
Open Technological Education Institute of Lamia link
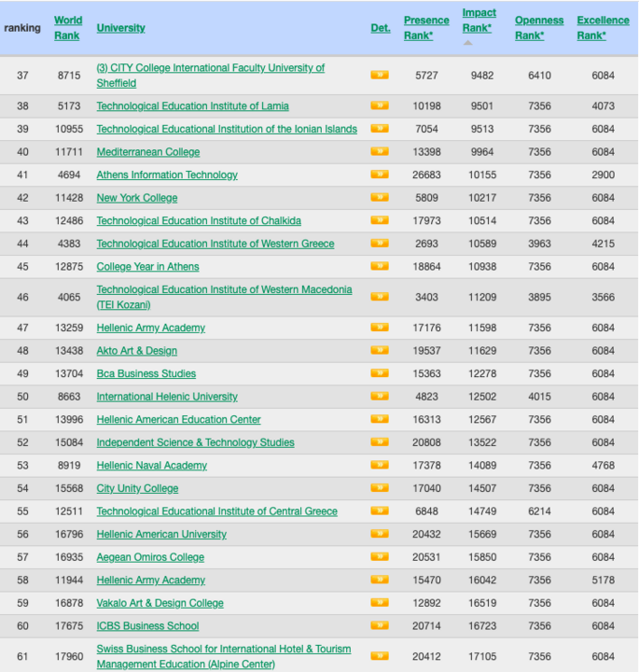[192, 105]
